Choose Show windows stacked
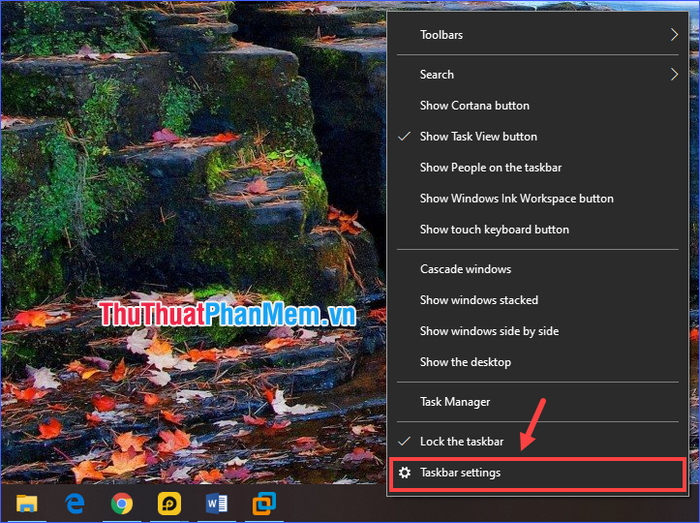 [538, 300]
